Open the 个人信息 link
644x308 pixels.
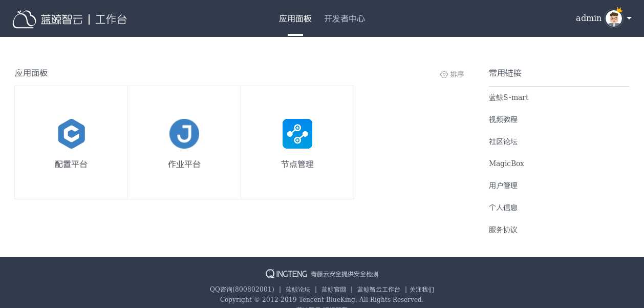point(503,208)
